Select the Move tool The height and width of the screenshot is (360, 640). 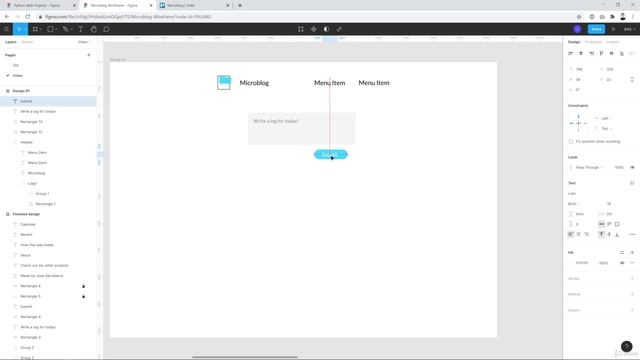(x=19, y=29)
